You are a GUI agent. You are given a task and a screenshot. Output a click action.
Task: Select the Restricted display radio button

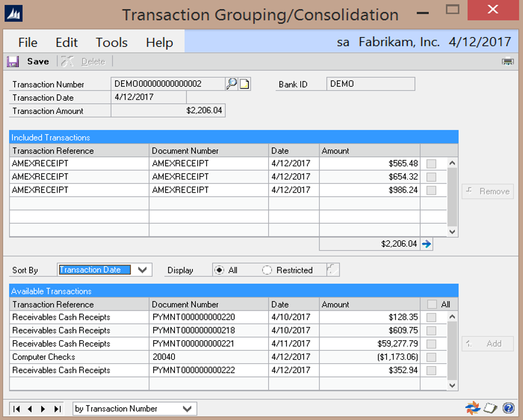coord(267,270)
